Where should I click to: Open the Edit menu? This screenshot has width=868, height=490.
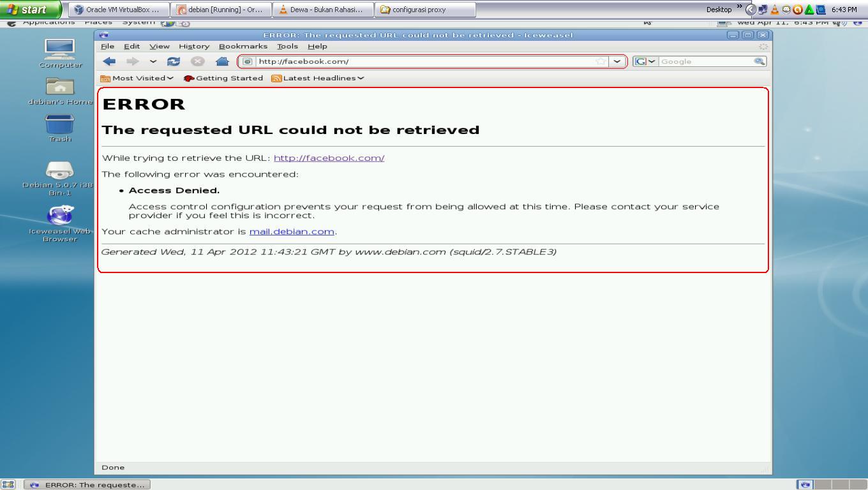tap(131, 46)
